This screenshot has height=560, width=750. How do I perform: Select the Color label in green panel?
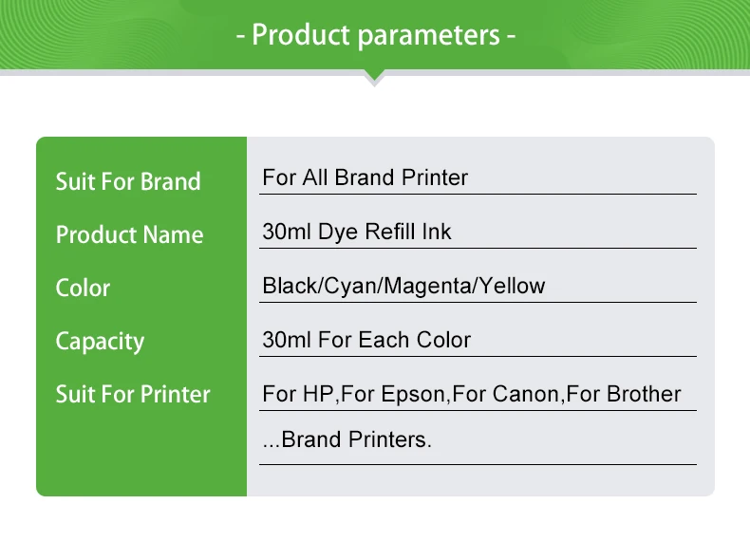point(83,288)
